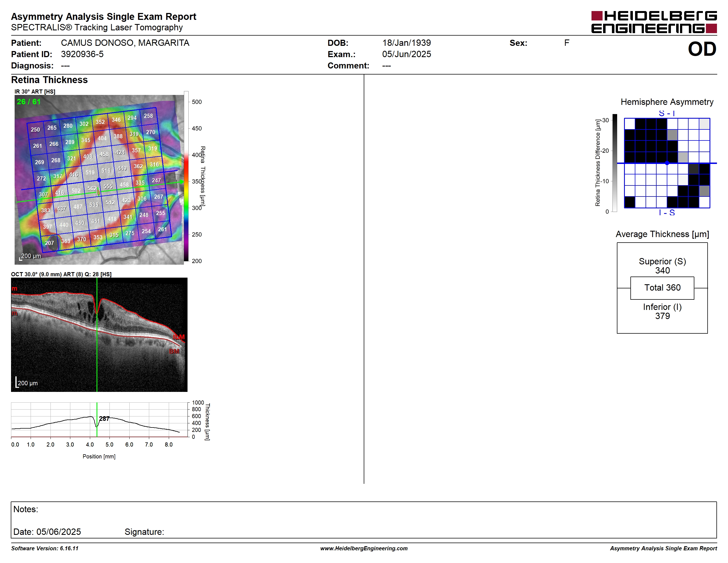Click the green 26 / 61 scan counter

pyautogui.click(x=29, y=102)
